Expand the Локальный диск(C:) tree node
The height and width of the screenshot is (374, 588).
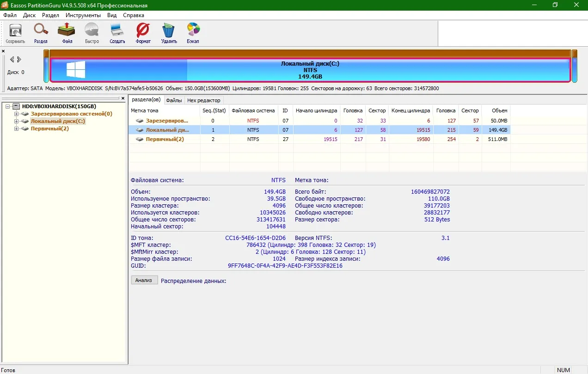[x=16, y=121]
